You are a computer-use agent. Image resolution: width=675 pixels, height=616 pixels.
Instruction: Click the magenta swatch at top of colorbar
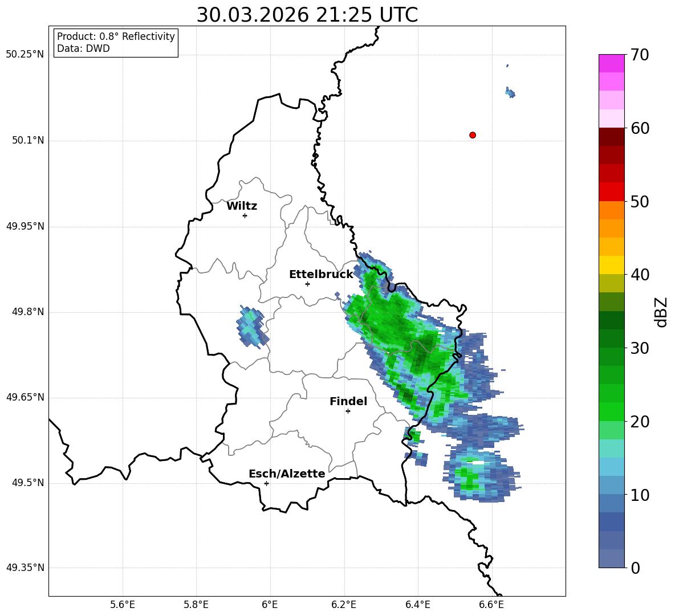[611, 64]
